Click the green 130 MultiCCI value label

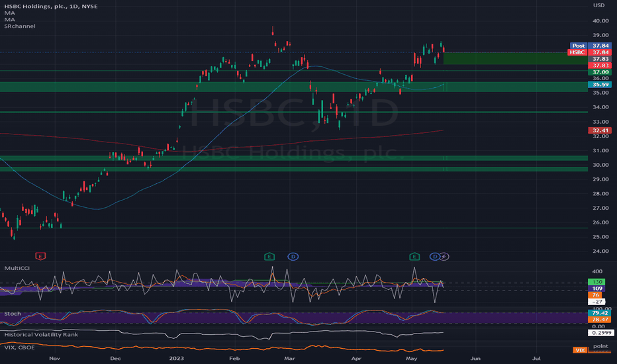tap(596, 282)
